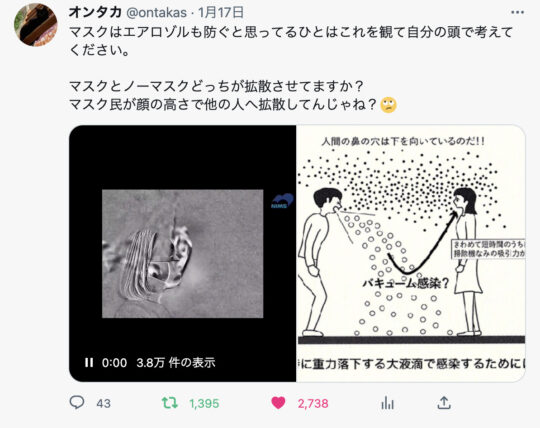The height and width of the screenshot is (428, 540).
Task: View tweet analytics bar chart icon
Action: point(387,403)
